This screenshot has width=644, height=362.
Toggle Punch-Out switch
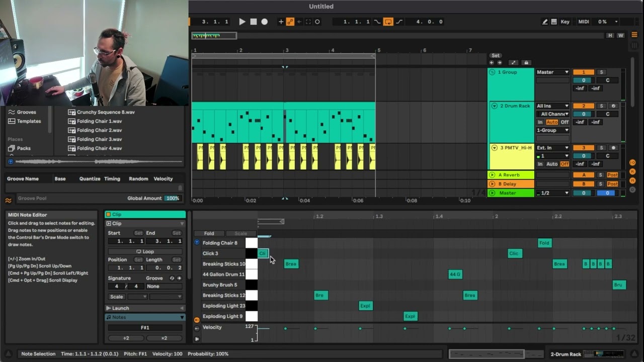[399, 22]
